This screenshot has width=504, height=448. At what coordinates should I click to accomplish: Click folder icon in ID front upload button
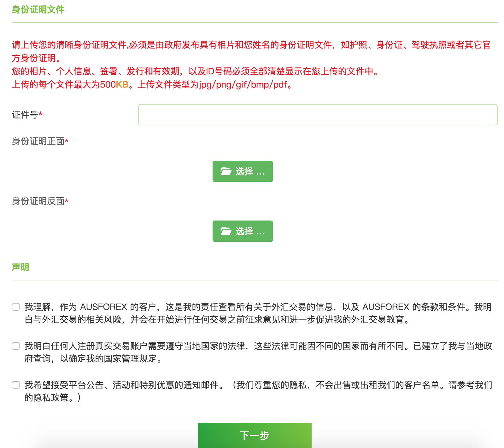pos(226,171)
